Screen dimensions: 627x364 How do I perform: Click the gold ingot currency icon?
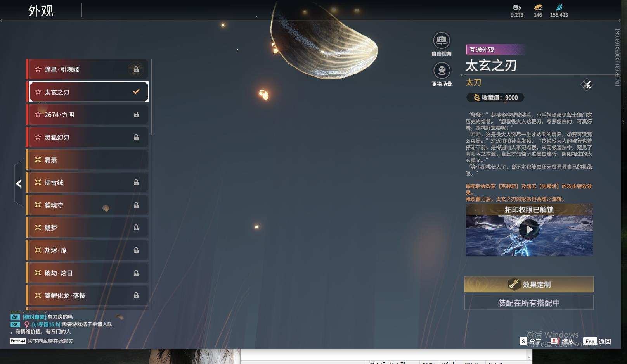[538, 7]
